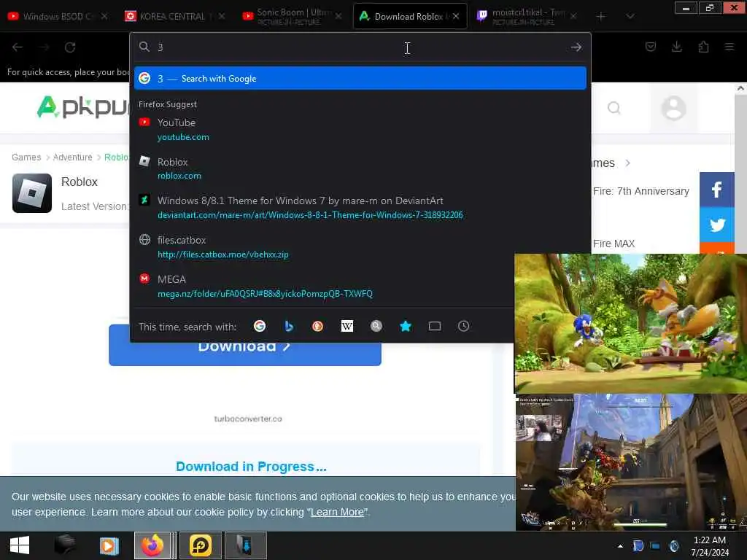Click the Roblox app icon thumbnail
This screenshot has height=560, width=747.
(x=32, y=192)
